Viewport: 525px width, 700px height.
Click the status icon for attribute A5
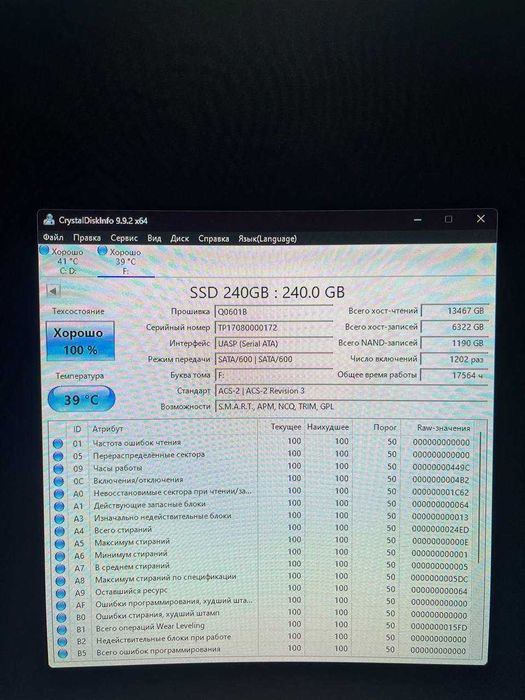click(60, 544)
